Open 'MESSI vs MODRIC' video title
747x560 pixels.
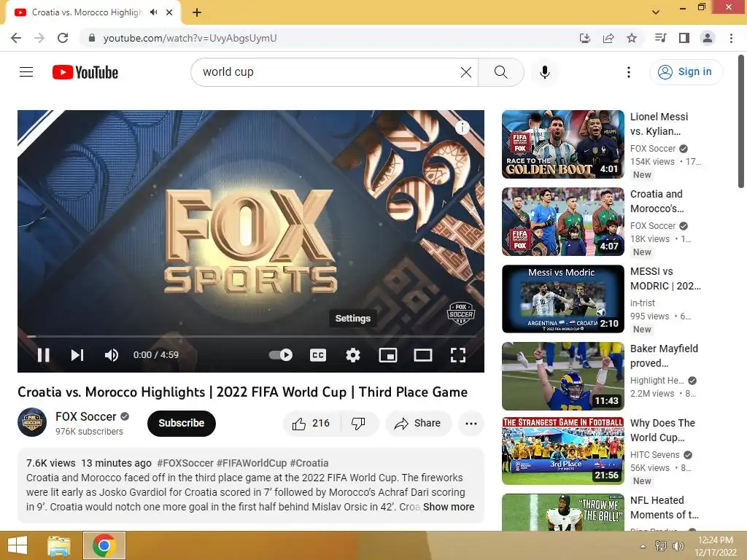click(665, 279)
